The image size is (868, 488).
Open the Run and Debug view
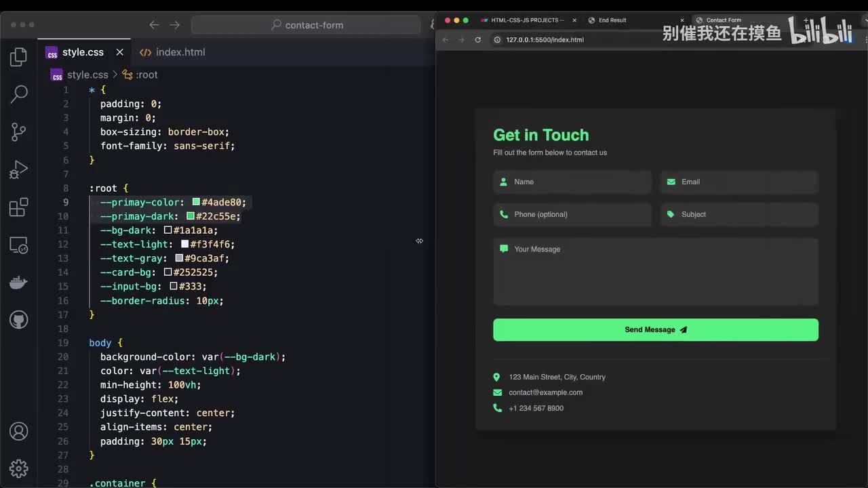(x=19, y=169)
